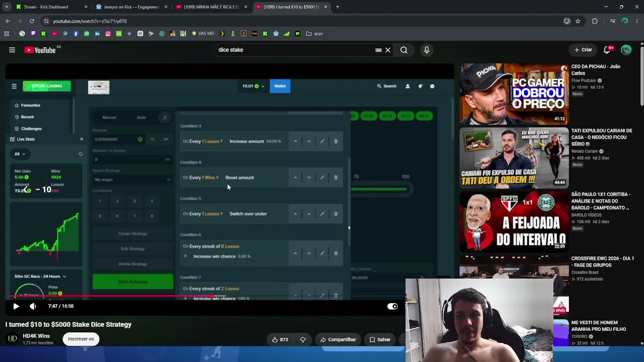The image size is (644, 362).
Task: Open the 'My wager' strategy dropdown
Action: pos(132,179)
